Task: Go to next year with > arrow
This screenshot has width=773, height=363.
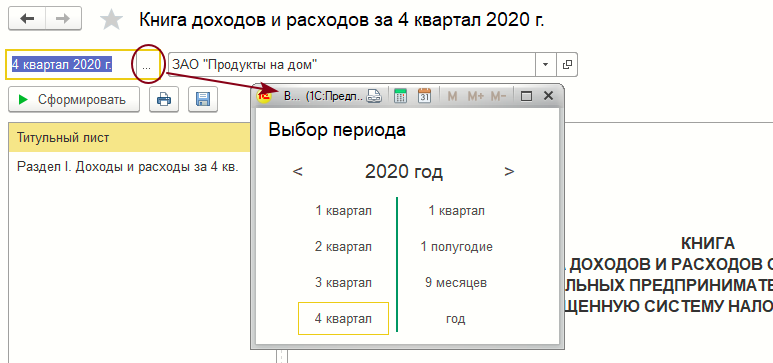Action: [509, 172]
